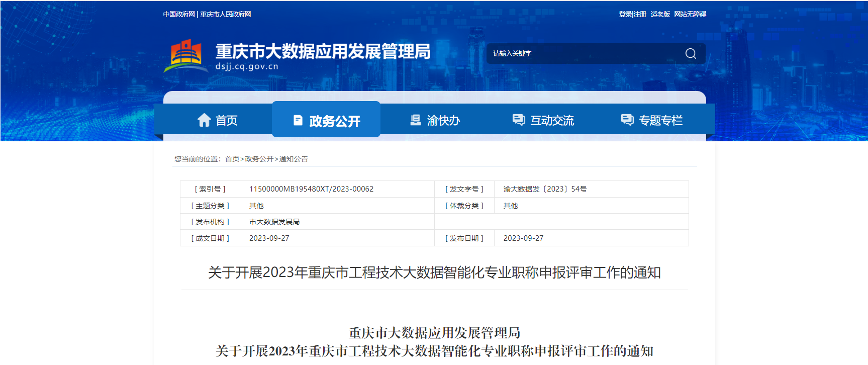Click 首页 in the breadcrumb
Viewport: 868px width, 365px height.
(x=232, y=159)
